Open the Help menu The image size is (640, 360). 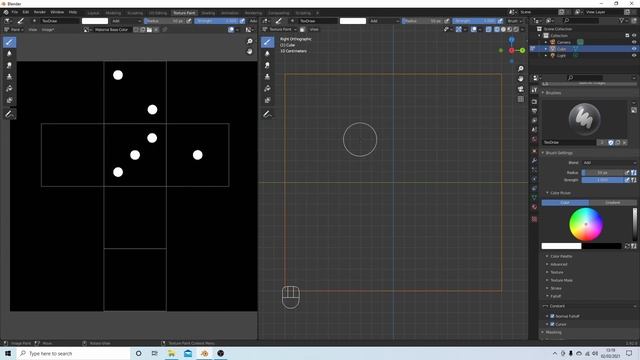click(73, 12)
